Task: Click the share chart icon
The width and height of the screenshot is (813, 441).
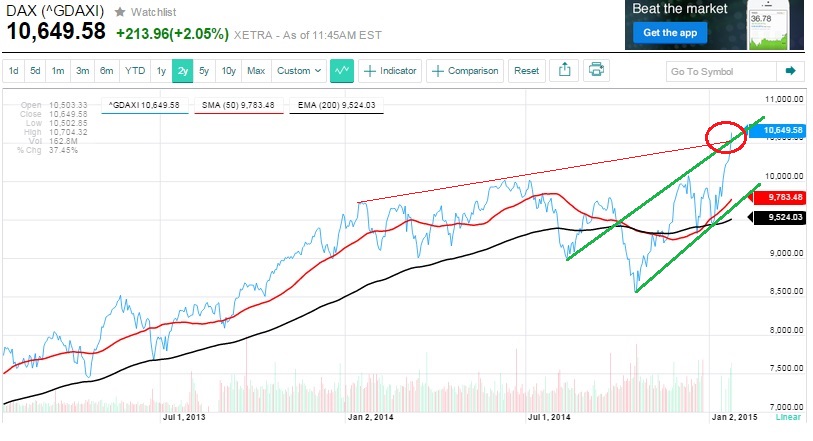Action: [565, 71]
